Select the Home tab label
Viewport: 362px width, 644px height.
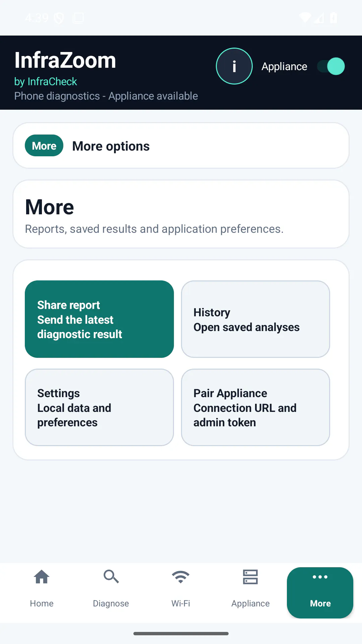click(42, 603)
